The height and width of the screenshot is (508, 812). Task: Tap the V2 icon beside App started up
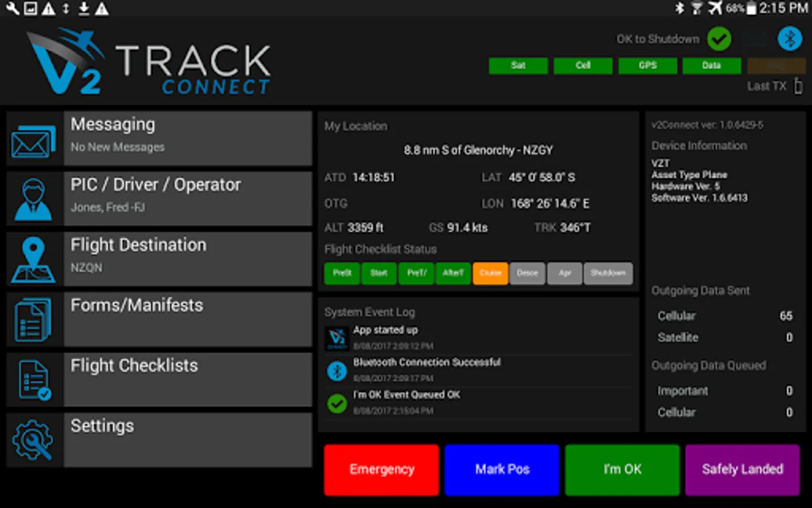337,338
